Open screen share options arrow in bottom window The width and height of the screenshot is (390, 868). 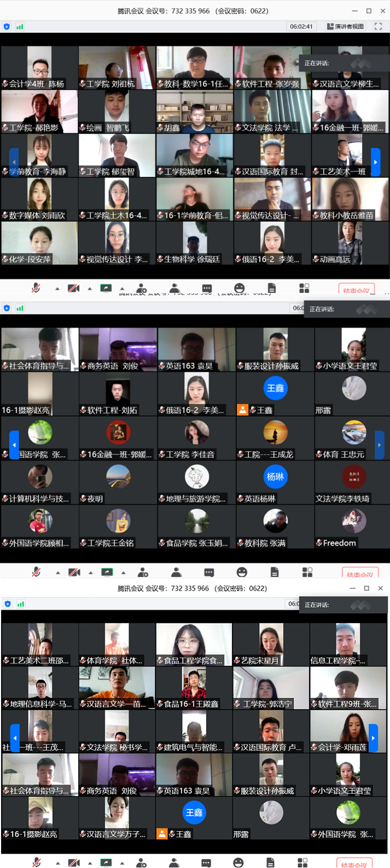122,863
